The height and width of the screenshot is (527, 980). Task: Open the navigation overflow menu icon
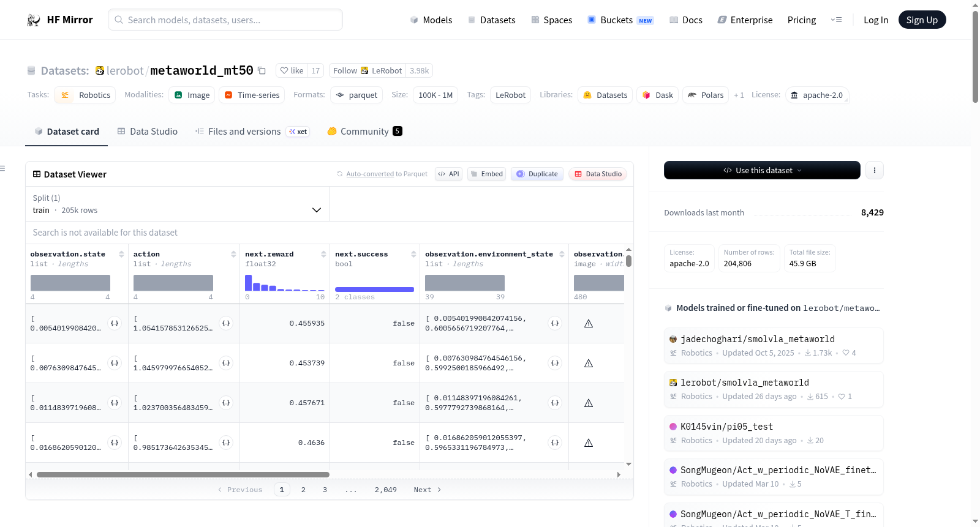[x=836, y=20]
